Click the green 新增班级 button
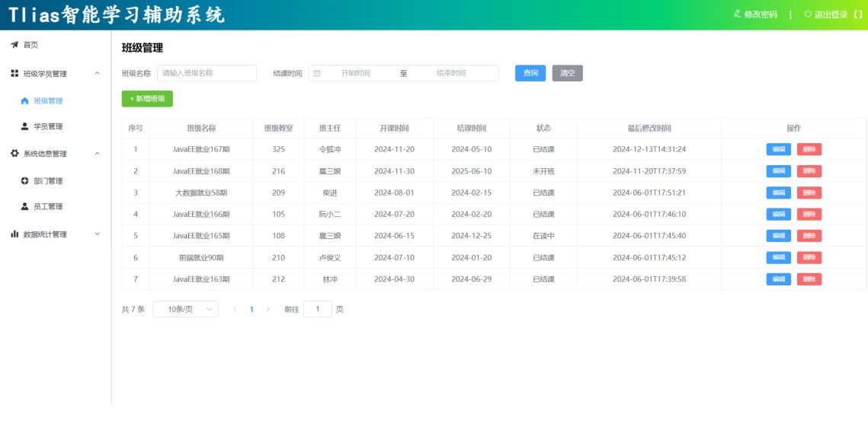The image size is (868, 424). 147,98
